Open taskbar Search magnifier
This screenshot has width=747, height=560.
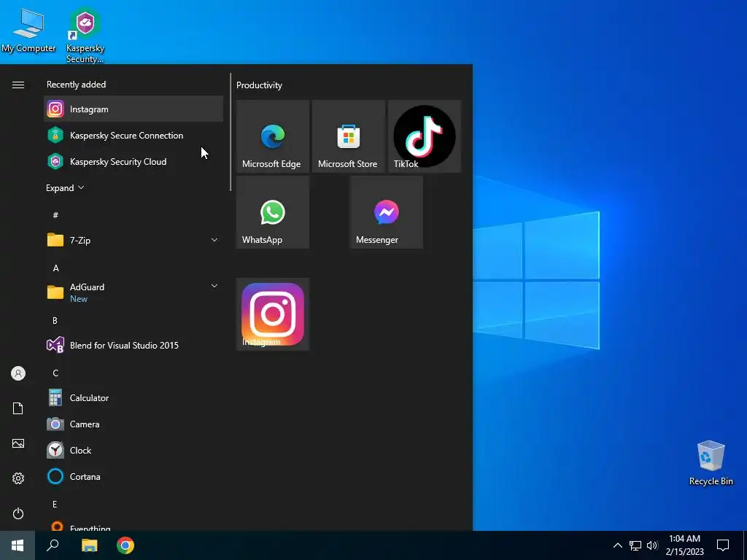pos(53,545)
